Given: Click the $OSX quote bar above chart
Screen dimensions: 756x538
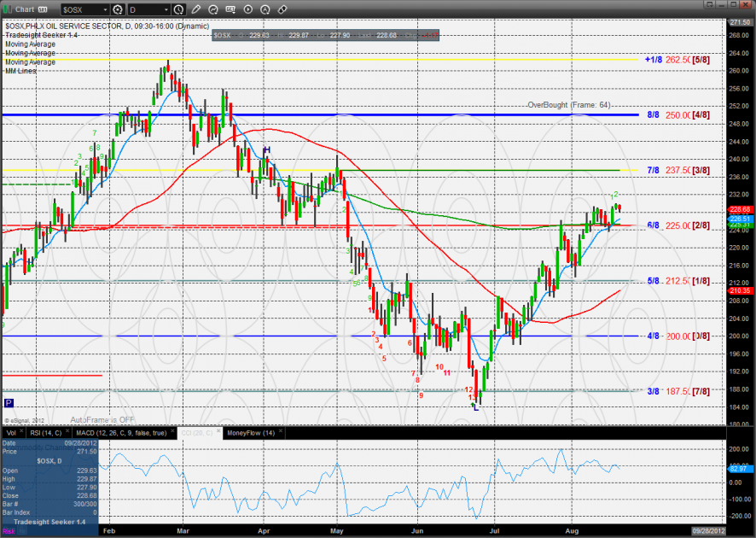Looking at the screenshot, I should coord(325,35).
